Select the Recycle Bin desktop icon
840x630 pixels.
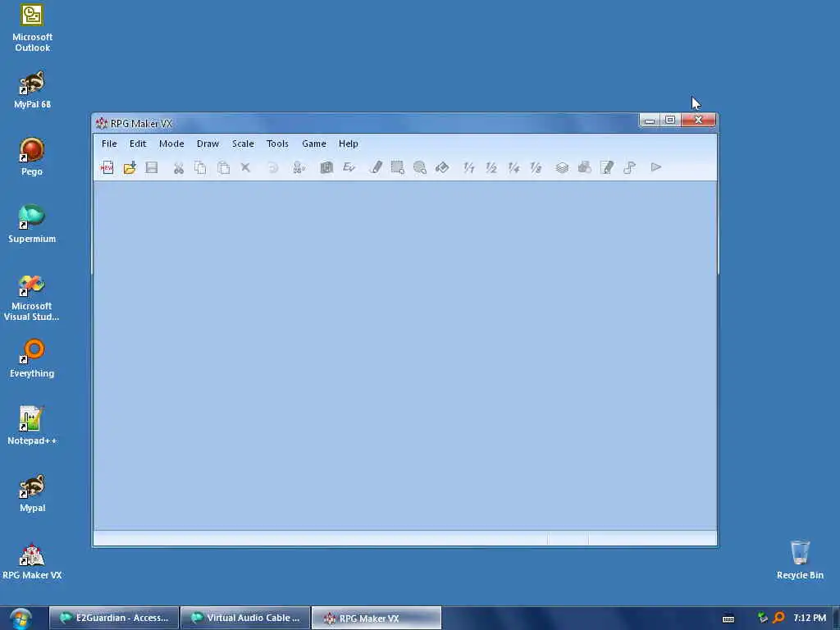[800, 559]
